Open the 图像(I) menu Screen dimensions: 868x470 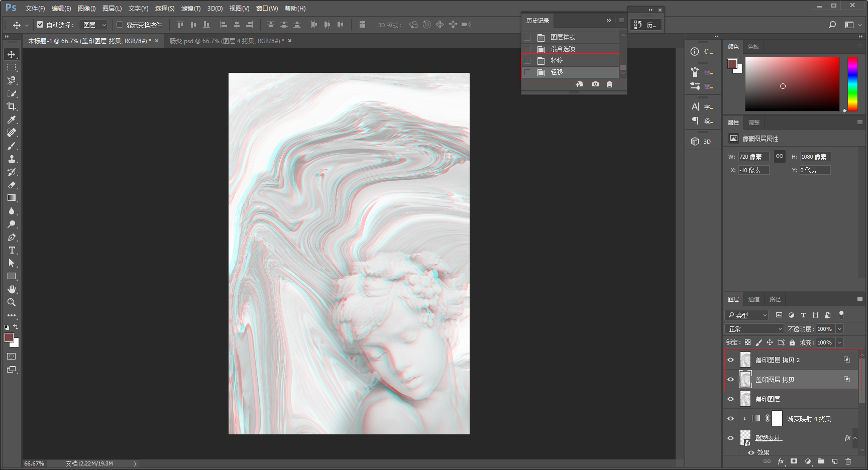point(86,9)
